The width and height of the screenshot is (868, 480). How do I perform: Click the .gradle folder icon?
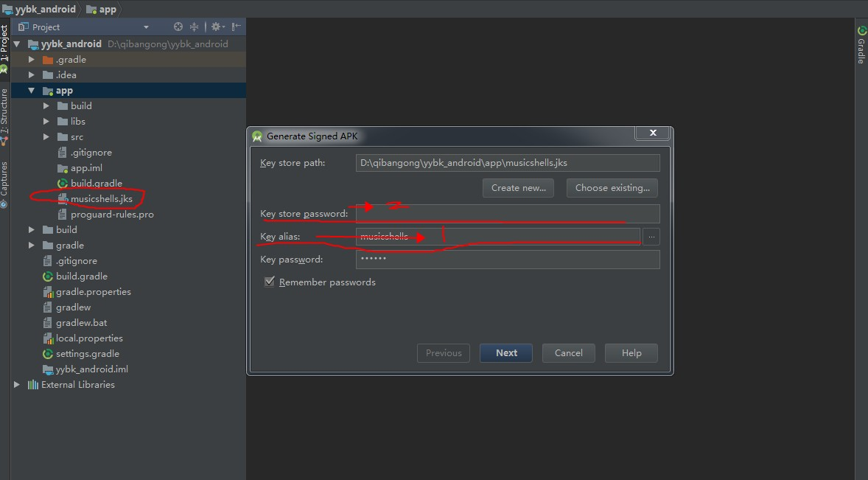(48, 59)
